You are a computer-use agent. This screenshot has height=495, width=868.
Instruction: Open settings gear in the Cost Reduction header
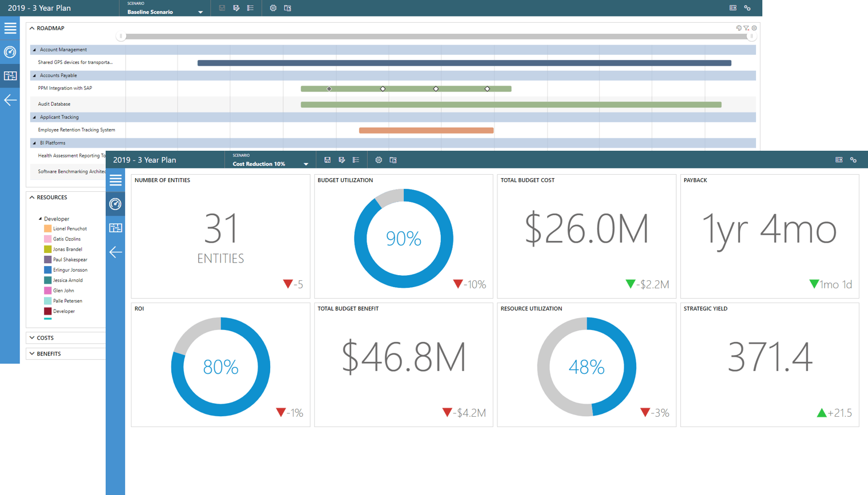(x=379, y=160)
